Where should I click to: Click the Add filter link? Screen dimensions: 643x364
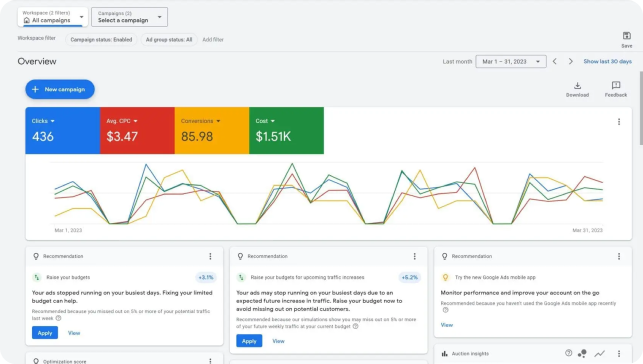213,40
